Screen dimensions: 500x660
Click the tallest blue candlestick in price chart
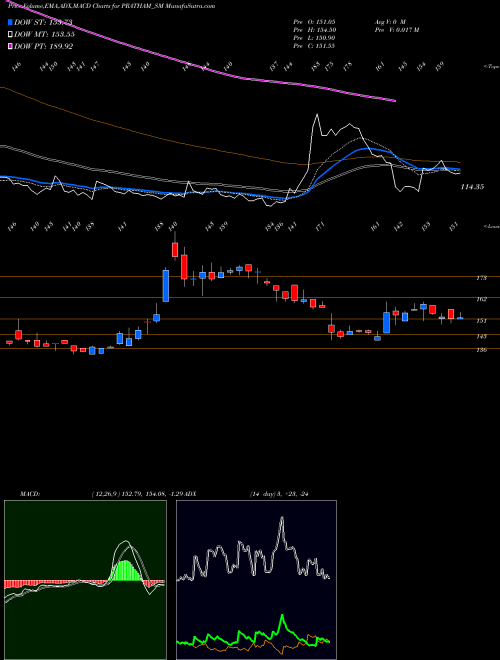coord(166,286)
